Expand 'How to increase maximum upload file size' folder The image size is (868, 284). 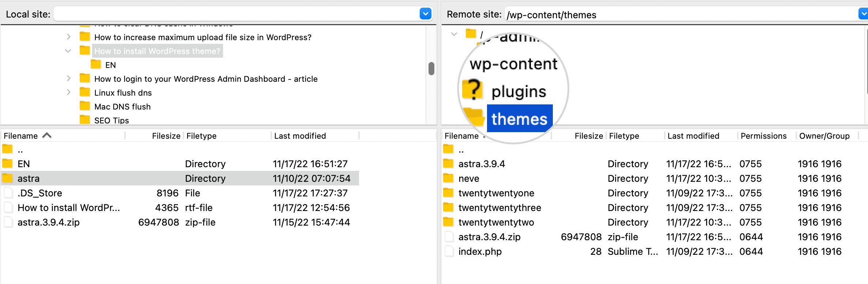click(68, 37)
